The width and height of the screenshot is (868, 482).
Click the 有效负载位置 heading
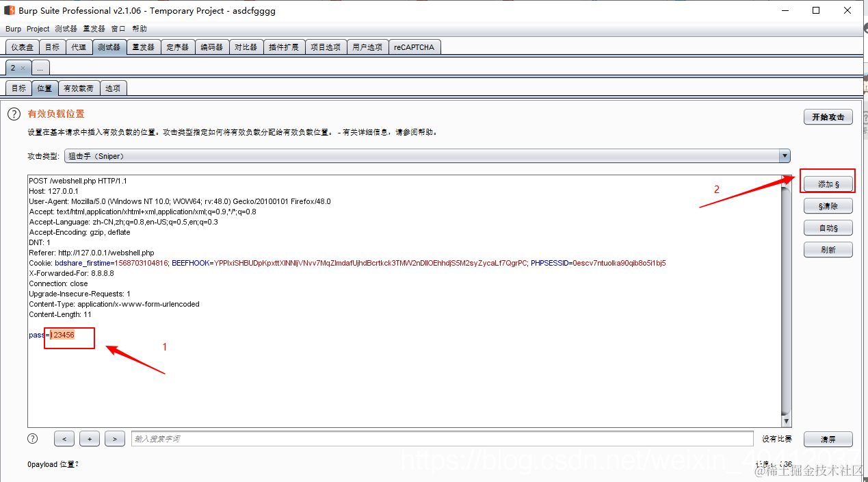pos(56,114)
